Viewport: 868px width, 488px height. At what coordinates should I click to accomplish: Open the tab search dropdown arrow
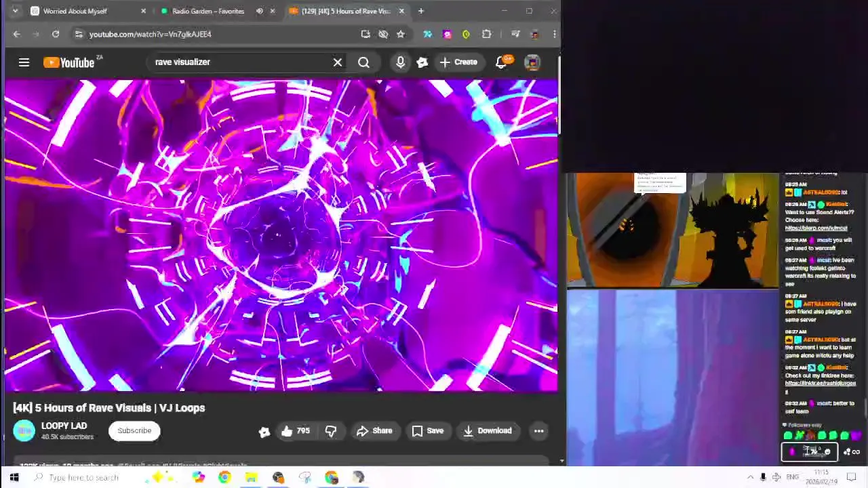(x=15, y=11)
